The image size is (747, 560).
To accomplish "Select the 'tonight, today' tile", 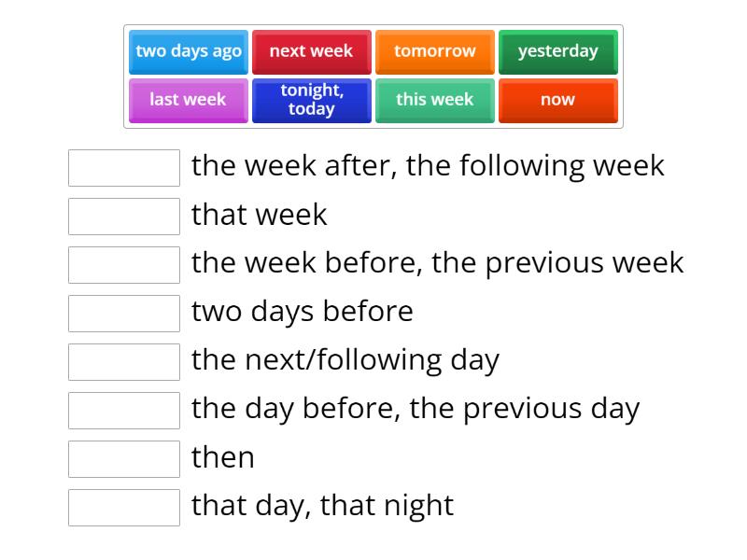I will 311,100.
